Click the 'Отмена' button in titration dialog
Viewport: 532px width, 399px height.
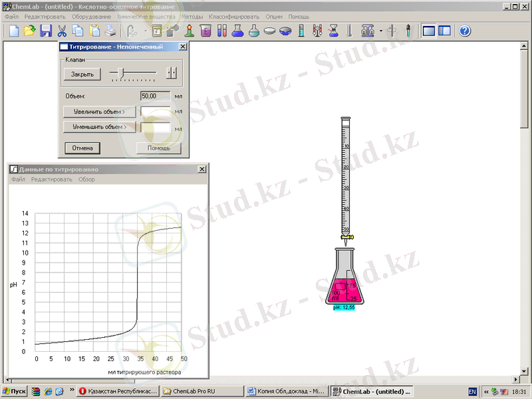82,148
